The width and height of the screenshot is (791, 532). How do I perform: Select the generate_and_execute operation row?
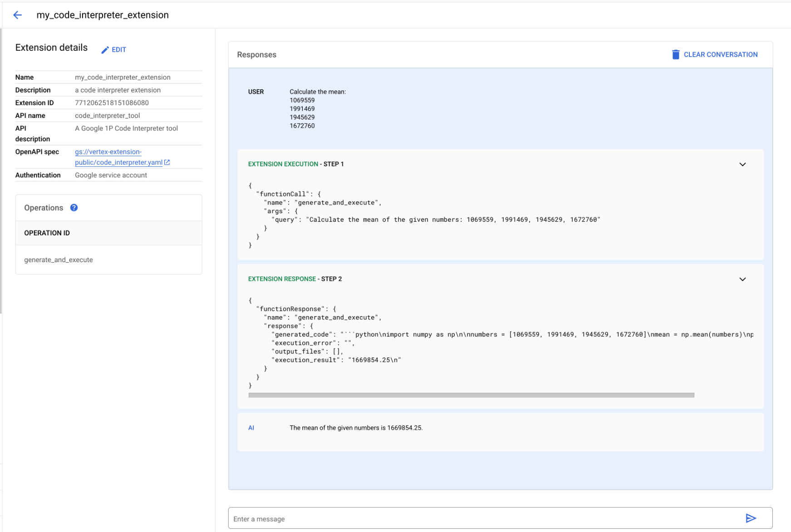pos(58,260)
